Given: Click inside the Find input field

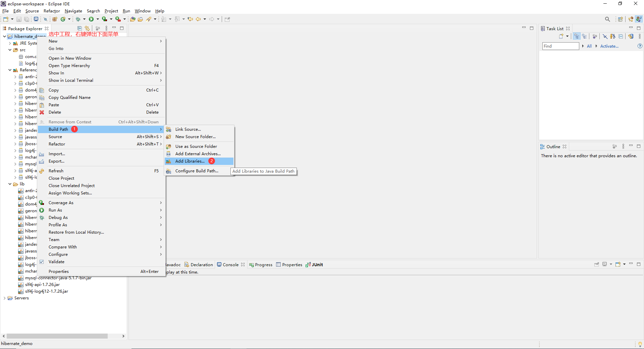Looking at the screenshot, I should click(x=560, y=46).
